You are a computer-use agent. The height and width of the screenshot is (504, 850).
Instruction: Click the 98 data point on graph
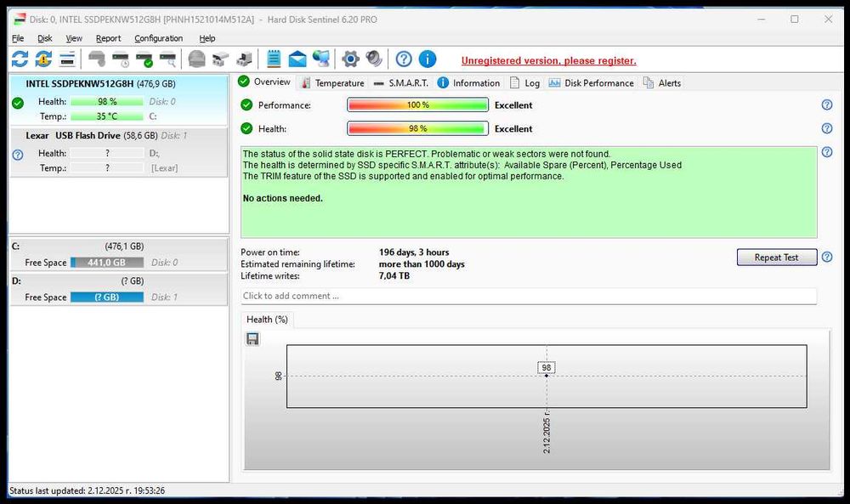(547, 376)
